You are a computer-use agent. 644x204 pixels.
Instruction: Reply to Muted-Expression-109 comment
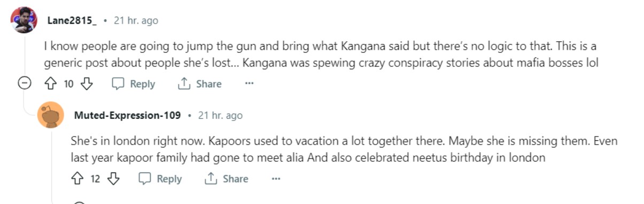160,178
